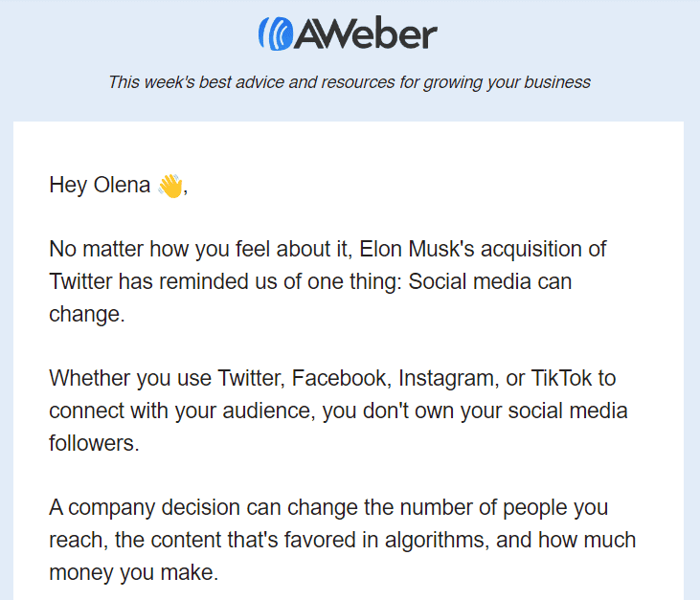Click the word Hey in the greeting
Screen dimensions: 700x600
68,185
